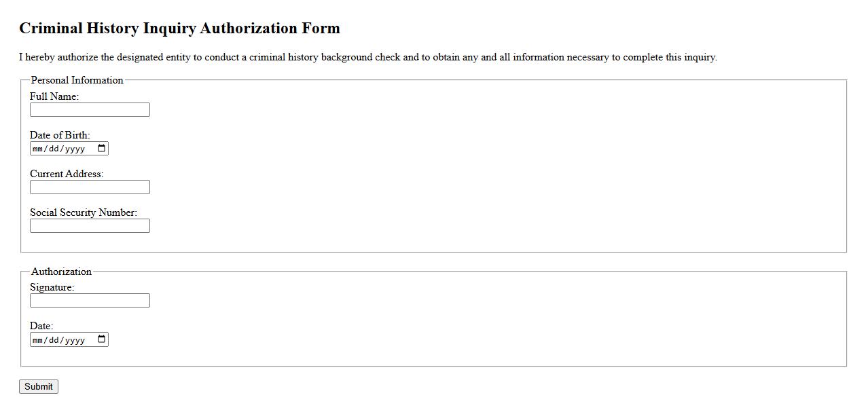Click the "Current Address:" label
Viewport: 868px width, 408px height.
tap(67, 174)
